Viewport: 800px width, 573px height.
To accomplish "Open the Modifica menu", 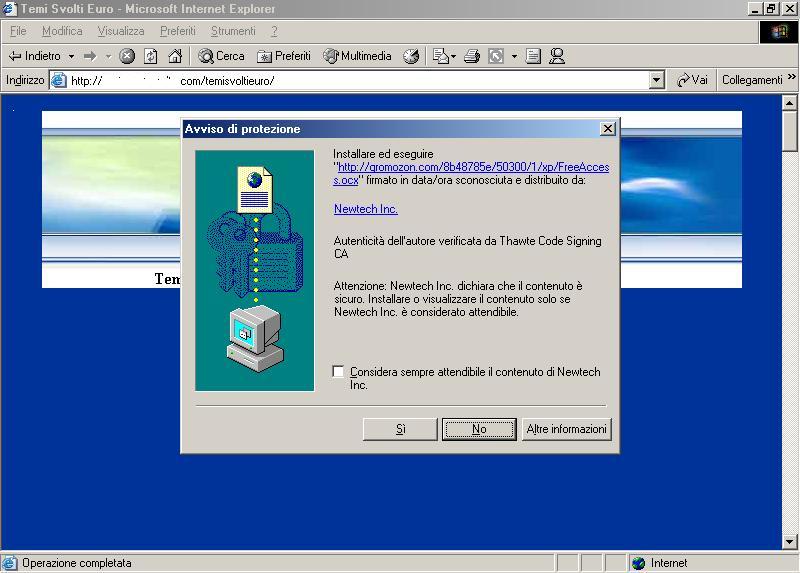I will (x=62, y=31).
